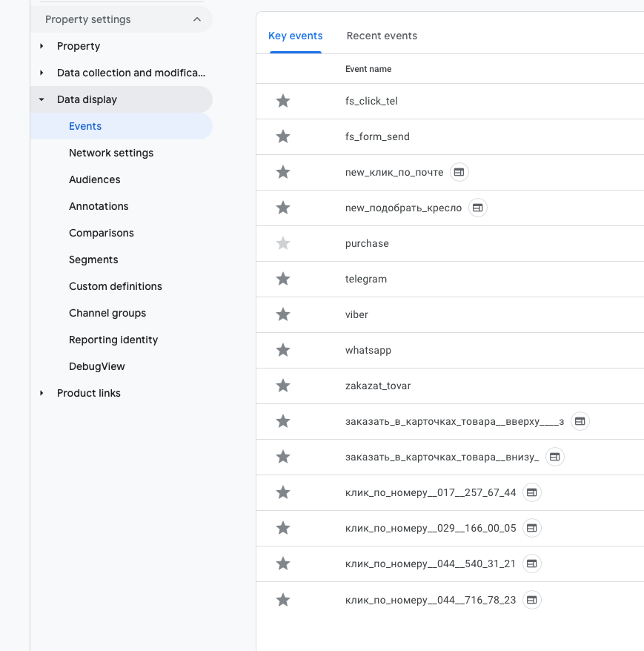Expand Data collection and modification section
Screen dimensions: 644x651
[42, 73]
